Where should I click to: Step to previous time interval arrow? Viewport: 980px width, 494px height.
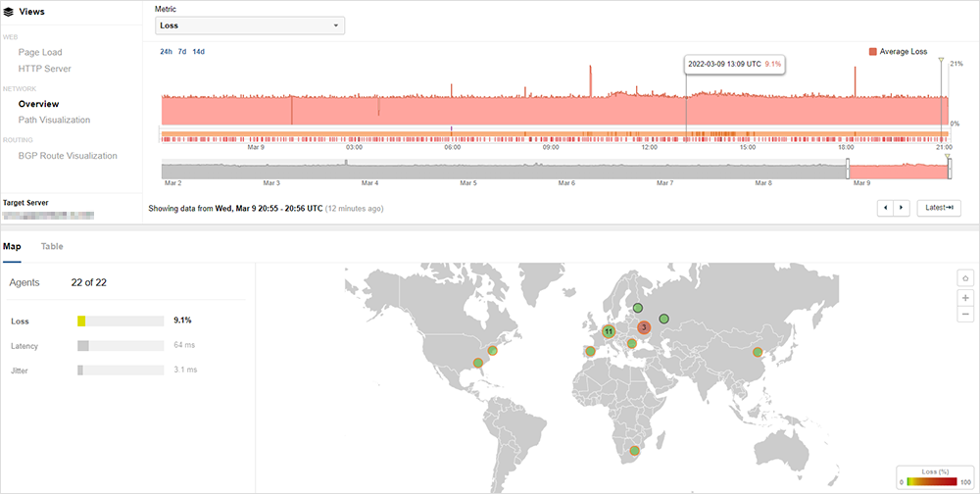pyautogui.click(x=886, y=208)
